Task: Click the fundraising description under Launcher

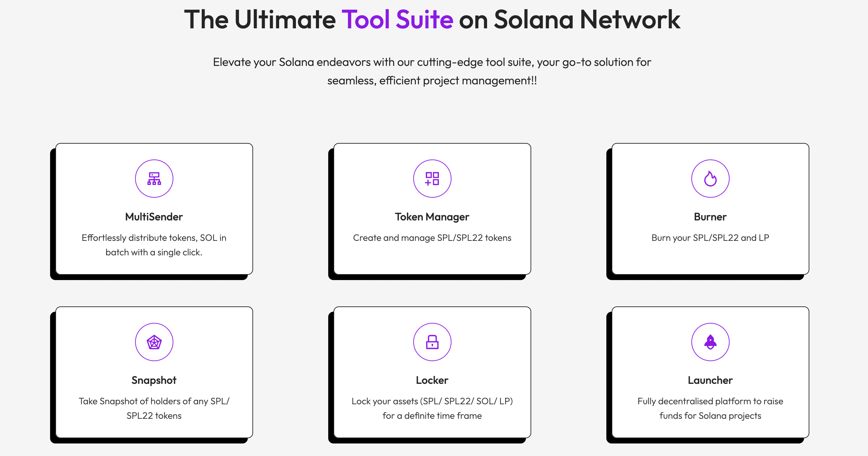Action: point(710,408)
